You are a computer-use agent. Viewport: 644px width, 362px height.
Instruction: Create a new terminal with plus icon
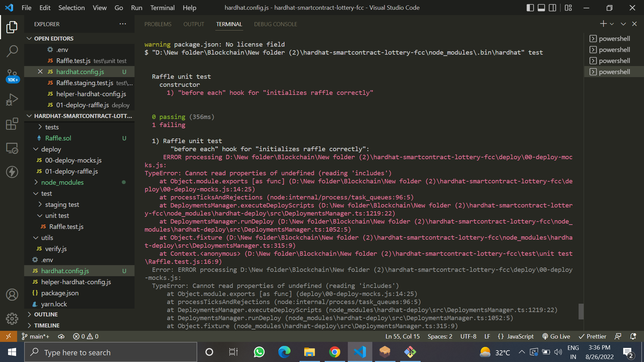click(603, 24)
